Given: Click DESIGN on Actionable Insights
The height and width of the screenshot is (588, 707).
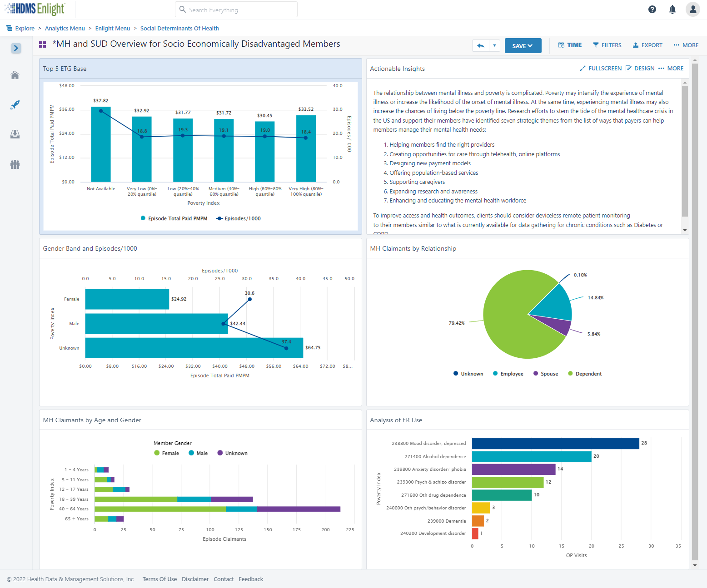Looking at the screenshot, I should tap(640, 69).
